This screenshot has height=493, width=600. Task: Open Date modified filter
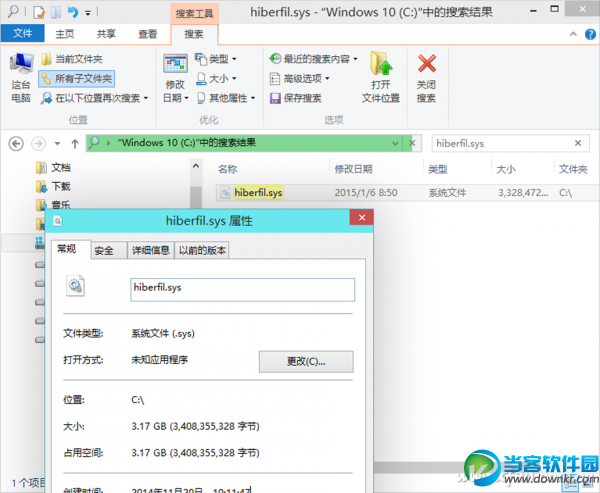175,78
